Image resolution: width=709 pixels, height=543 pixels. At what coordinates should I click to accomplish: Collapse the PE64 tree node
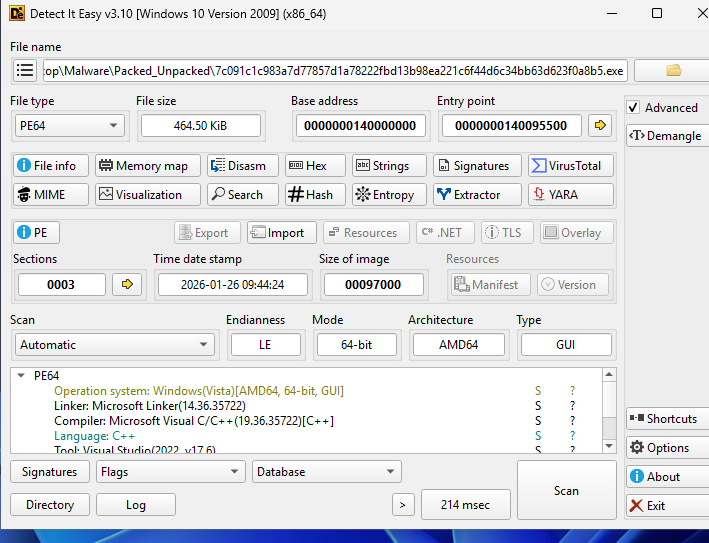click(x=23, y=376)
